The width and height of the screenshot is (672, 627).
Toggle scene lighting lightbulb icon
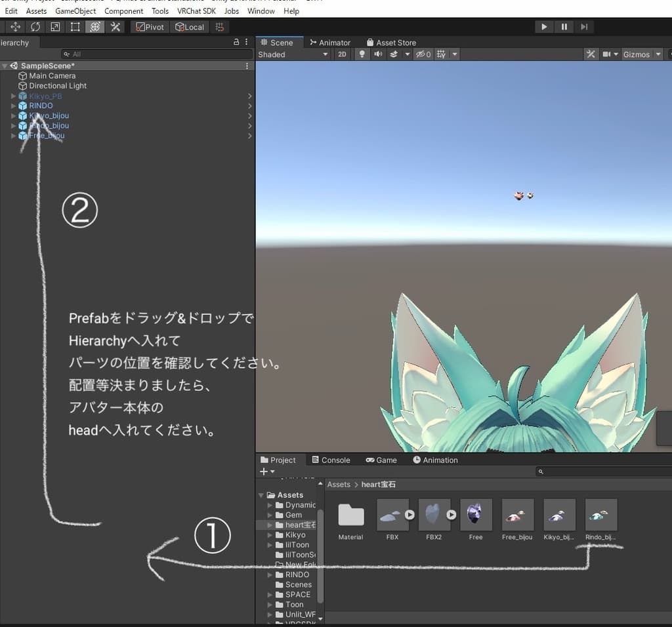pyautogui.click(x=362, y=54)
